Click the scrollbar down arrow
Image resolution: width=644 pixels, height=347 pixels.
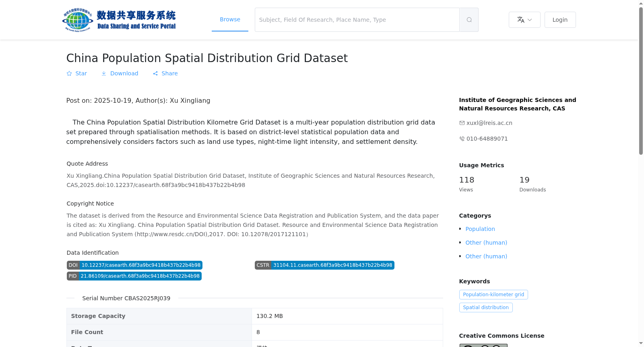641,343
